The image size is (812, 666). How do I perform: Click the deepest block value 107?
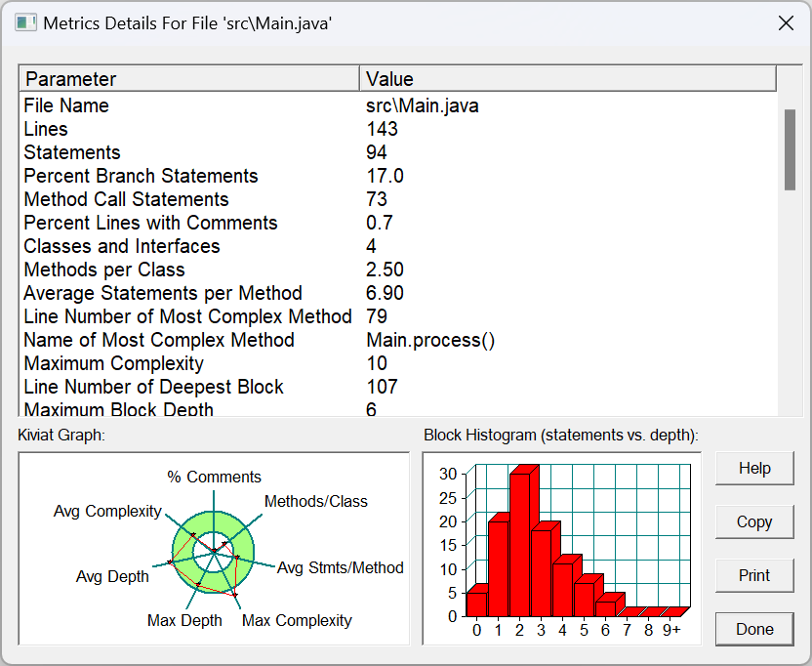[x=383, y=387]
